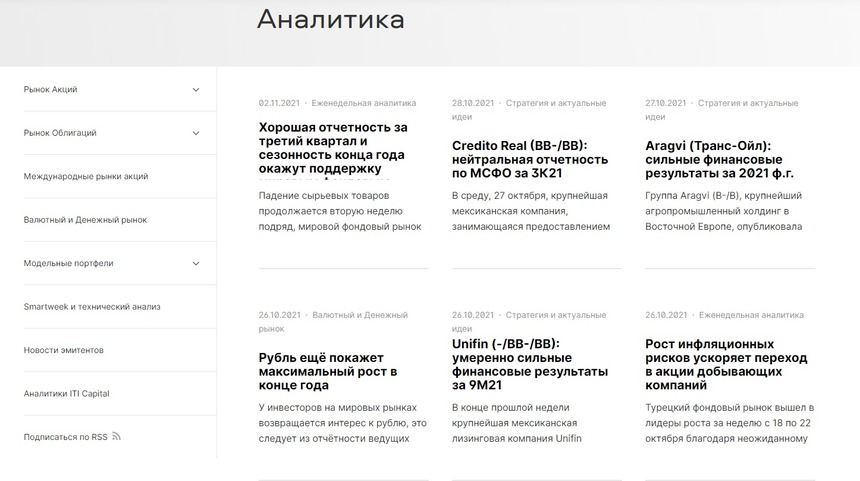Expand the Рынок Облигаций chevron
The image size is (860, 481).
point(196,133)
